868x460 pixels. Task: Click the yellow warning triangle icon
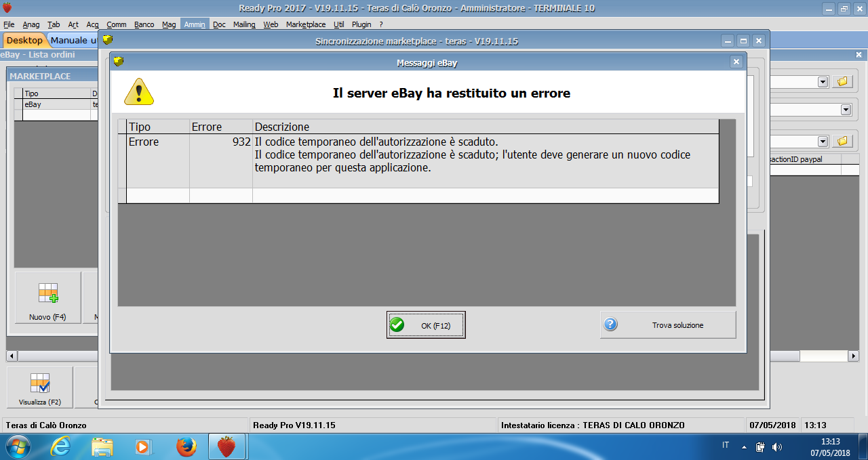coord(139,91)
